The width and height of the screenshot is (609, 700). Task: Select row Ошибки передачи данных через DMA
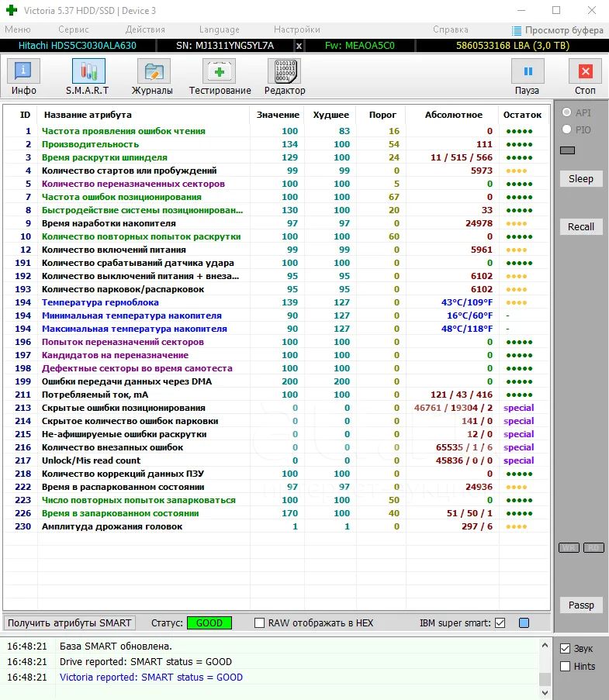point(277,381)
